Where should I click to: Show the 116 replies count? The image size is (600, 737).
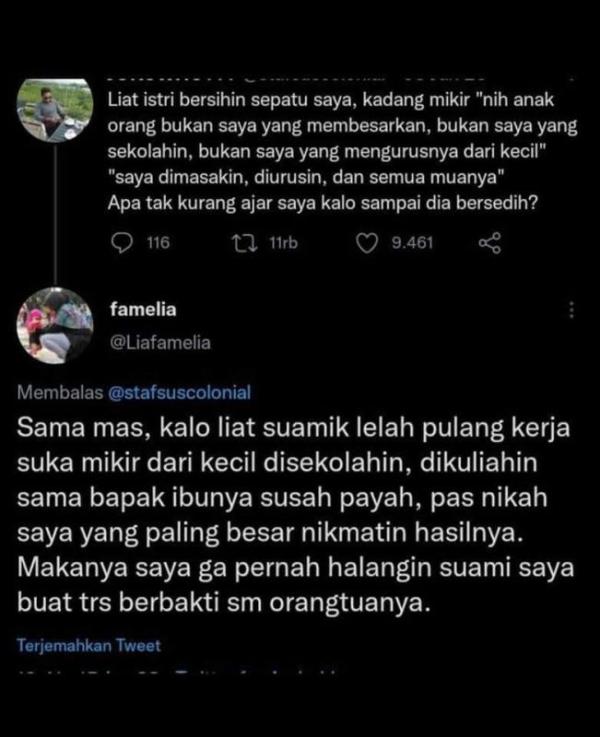tap(158, 243)
